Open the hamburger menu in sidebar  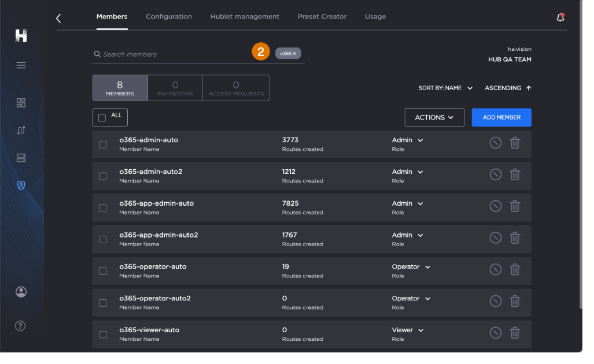coord(21,65)
